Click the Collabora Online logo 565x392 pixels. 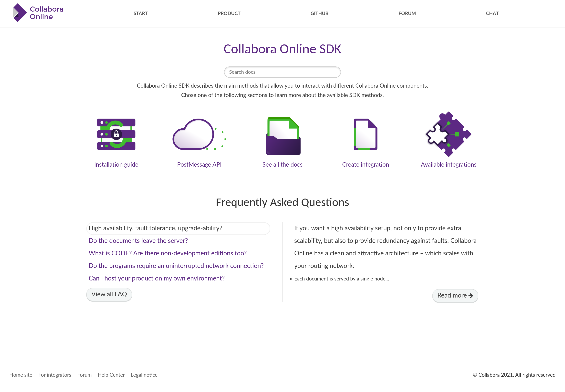point(38,13)
